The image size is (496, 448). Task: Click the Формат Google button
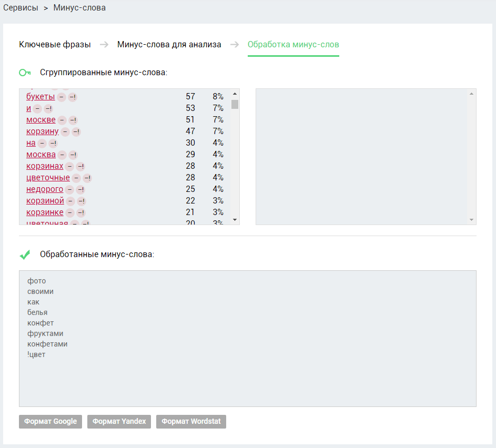pyautogui.click(x=50, y=421)
